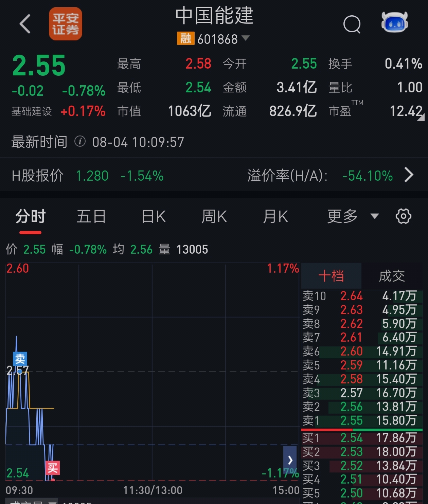Select the 成交 trades tab
This screenshot has width=428, height=504.
(392, 276)
